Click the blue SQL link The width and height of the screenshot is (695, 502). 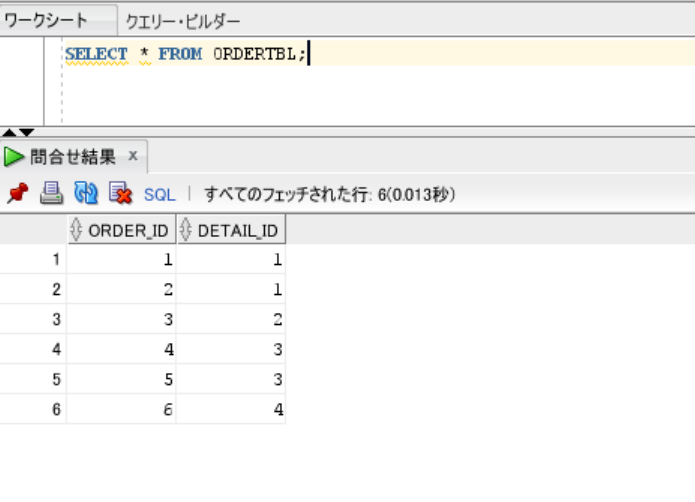pyautogui.click(x=160, y=194)
